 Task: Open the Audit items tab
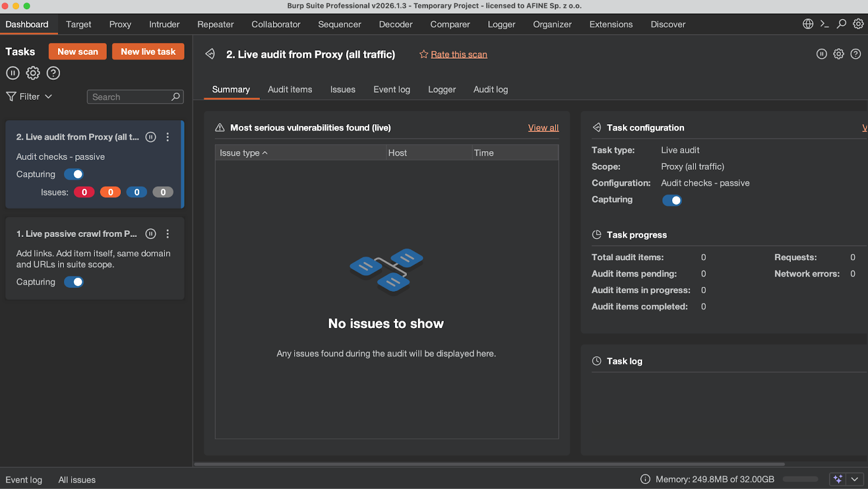click(x=290, y=89)
